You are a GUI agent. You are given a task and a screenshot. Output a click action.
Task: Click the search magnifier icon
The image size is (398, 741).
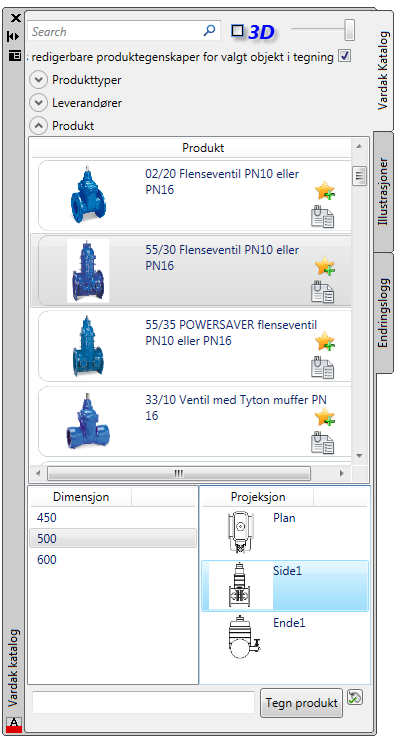pos(209,31)
